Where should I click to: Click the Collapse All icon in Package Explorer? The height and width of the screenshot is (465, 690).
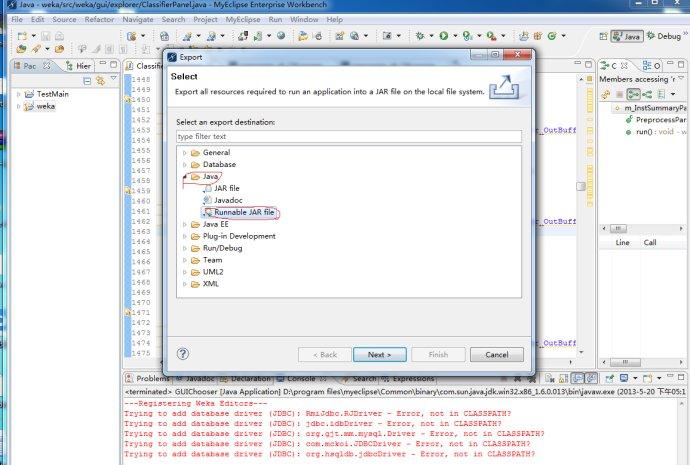(87, 81)
